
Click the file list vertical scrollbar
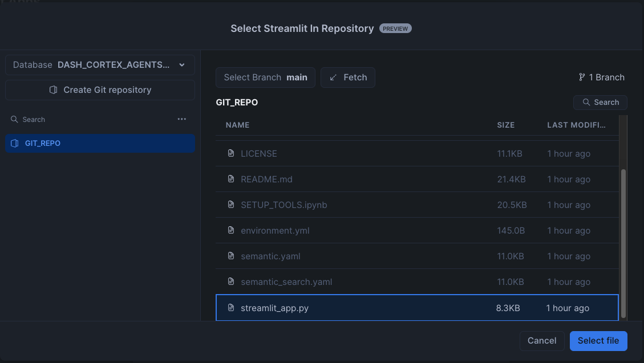tap(623, 243)
